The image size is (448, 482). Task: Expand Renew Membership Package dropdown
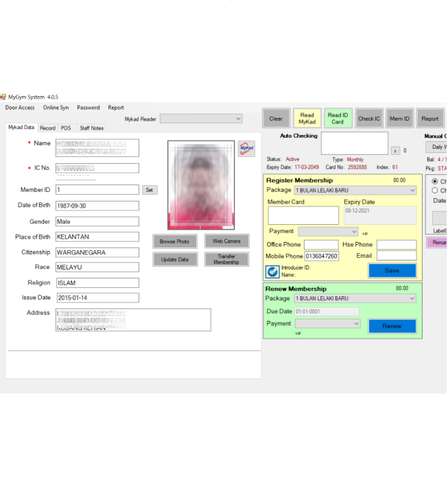355,298
